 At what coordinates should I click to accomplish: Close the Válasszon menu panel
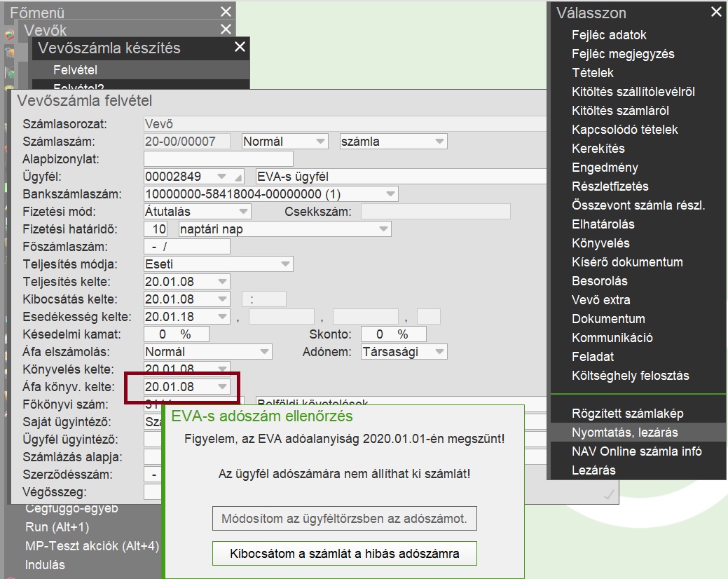pos(715,12)
